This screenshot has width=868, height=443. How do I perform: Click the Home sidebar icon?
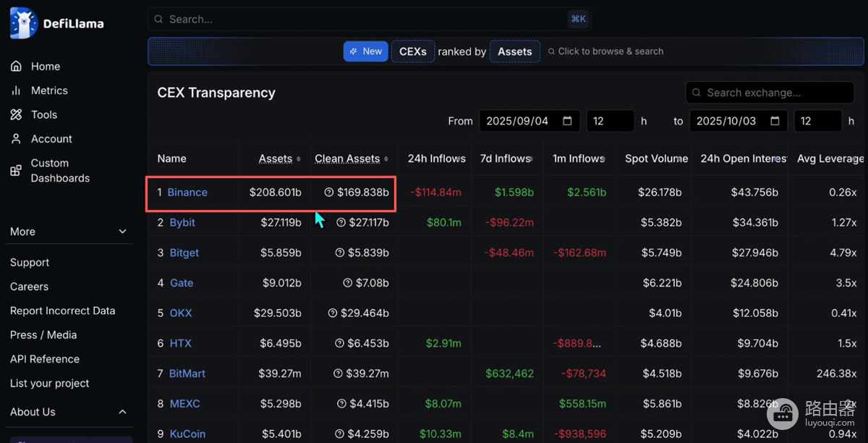pyautogui.click(x=16, y=66)
